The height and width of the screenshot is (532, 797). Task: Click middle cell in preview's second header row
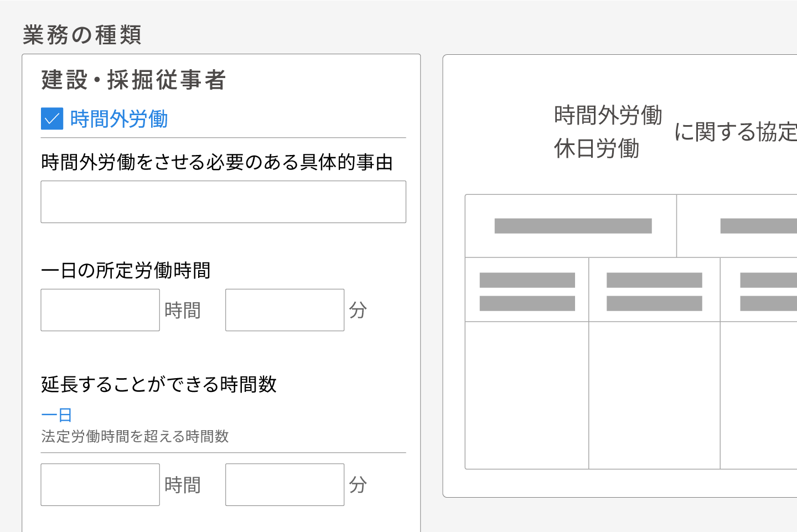point(654,290)
